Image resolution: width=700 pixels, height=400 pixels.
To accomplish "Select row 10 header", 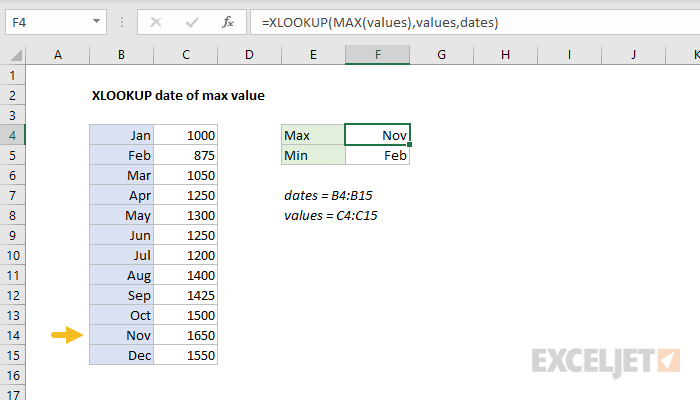I will (12, 255).
